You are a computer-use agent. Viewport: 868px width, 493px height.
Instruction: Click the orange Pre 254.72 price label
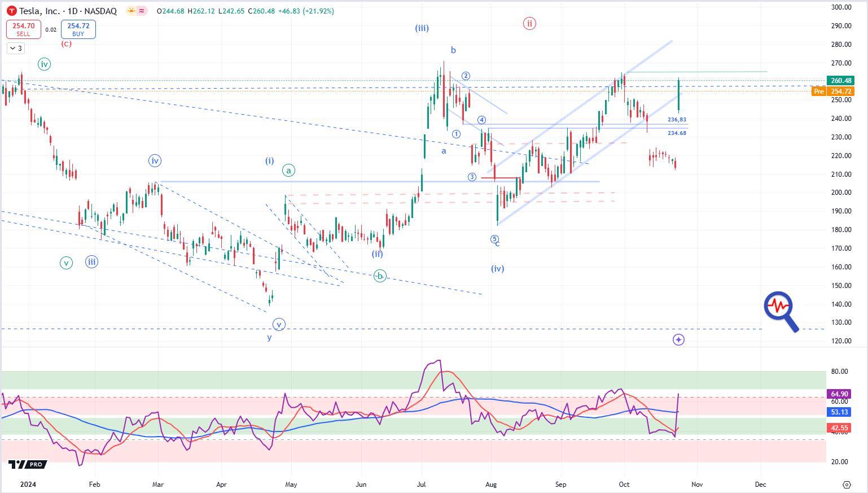point(833,91)
